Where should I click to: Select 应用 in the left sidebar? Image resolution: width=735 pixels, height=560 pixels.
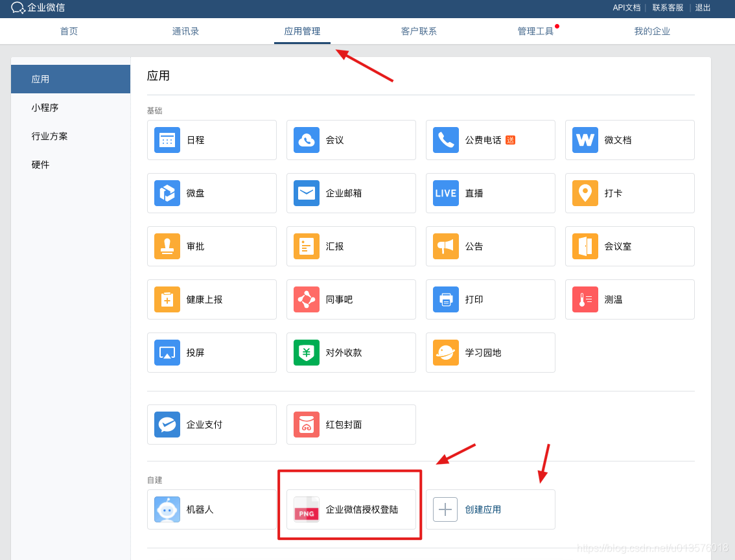[x=71, y=79]
